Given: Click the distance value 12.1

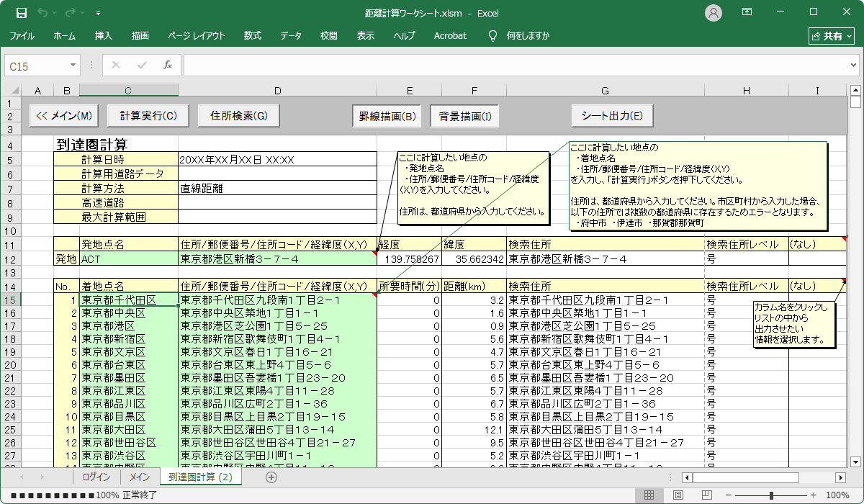Looking at the screenshot, I should point(474,429).
